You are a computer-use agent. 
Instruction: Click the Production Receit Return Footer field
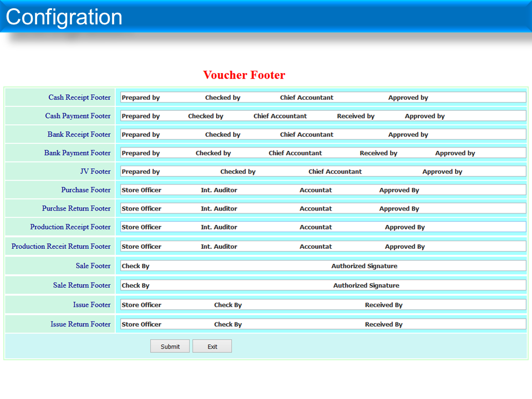tap(323, 247)
